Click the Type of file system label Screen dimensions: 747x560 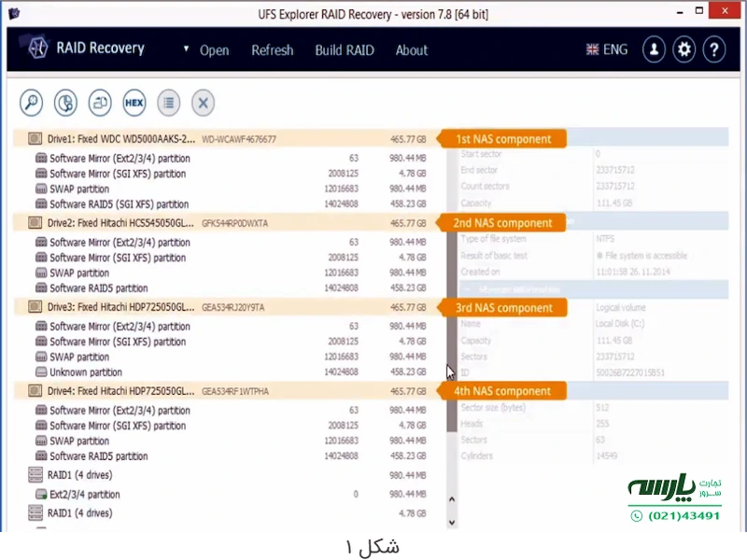(x=494, y=239)
